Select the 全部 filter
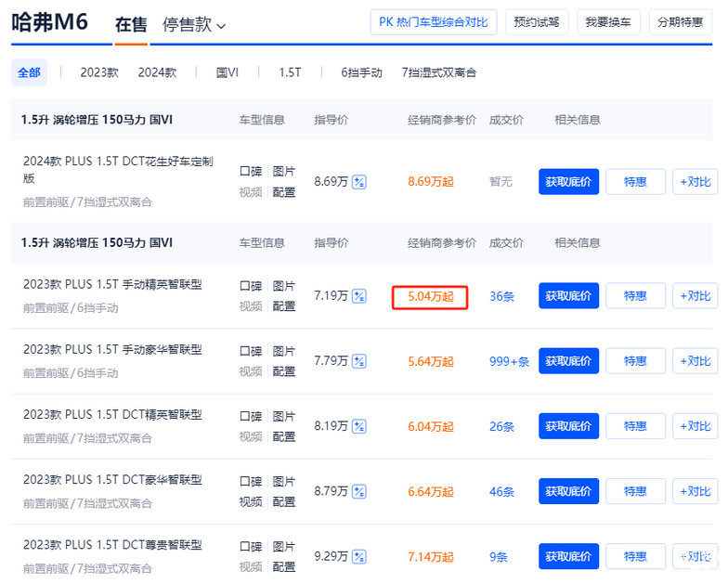 coord(29,72)
